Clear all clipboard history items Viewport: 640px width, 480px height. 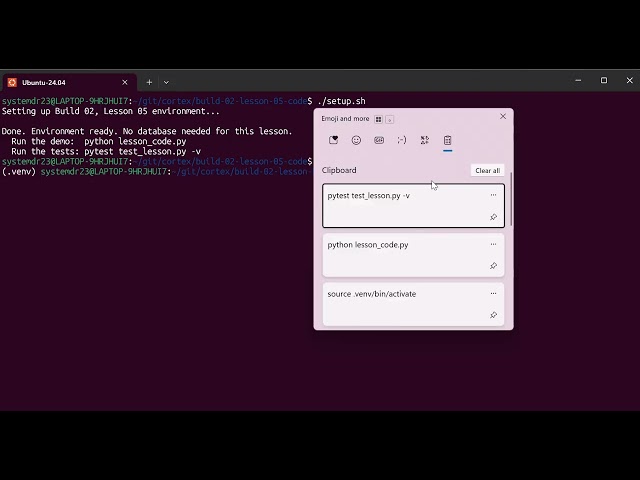487,171
